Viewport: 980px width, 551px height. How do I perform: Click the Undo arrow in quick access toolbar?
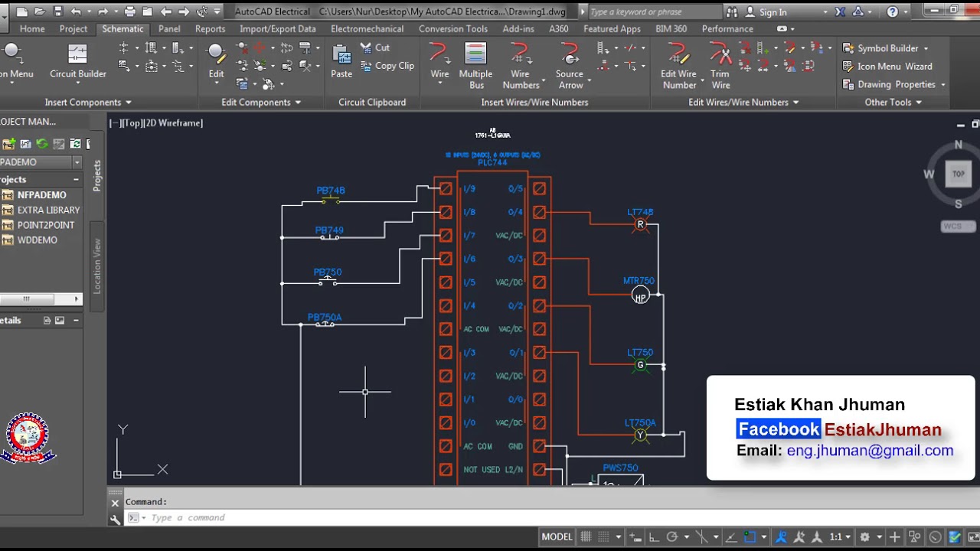point(76,11)
